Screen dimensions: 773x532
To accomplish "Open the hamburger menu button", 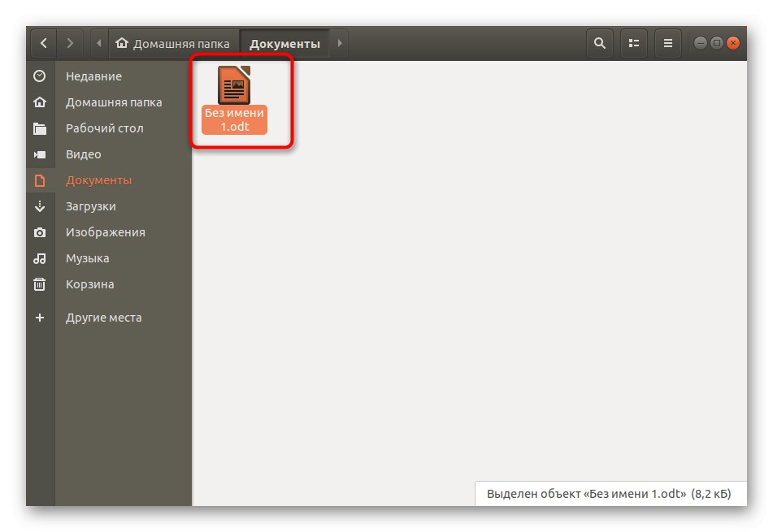I will [x=668, y=43].
